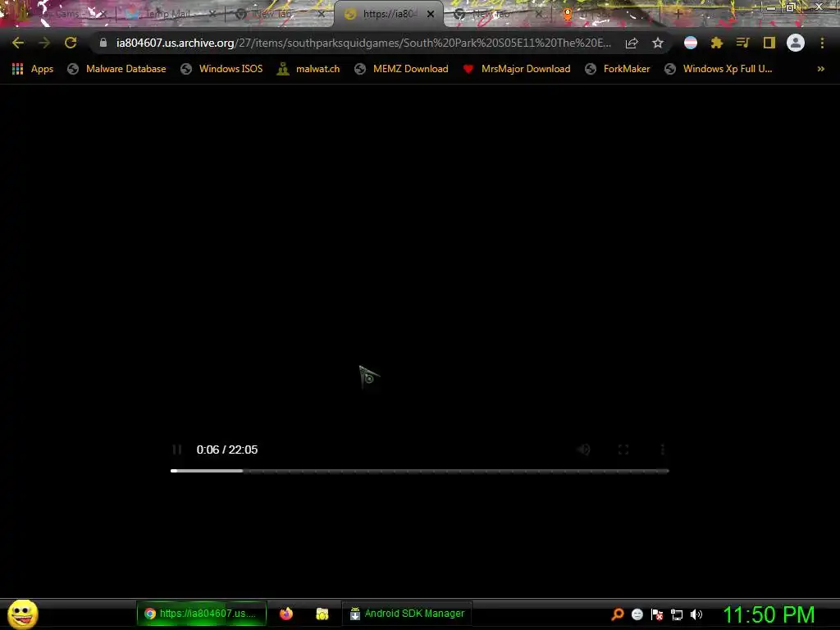Screen dimensions: 840x630
Task: Pause the video playback
Action: 177,450
